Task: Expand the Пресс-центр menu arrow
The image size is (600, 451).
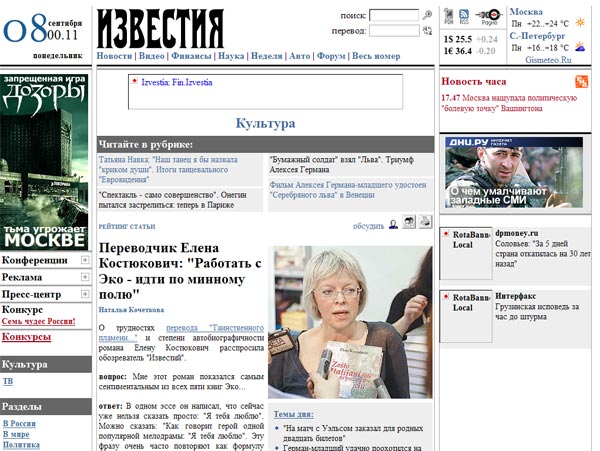Action: click(85, 294)
